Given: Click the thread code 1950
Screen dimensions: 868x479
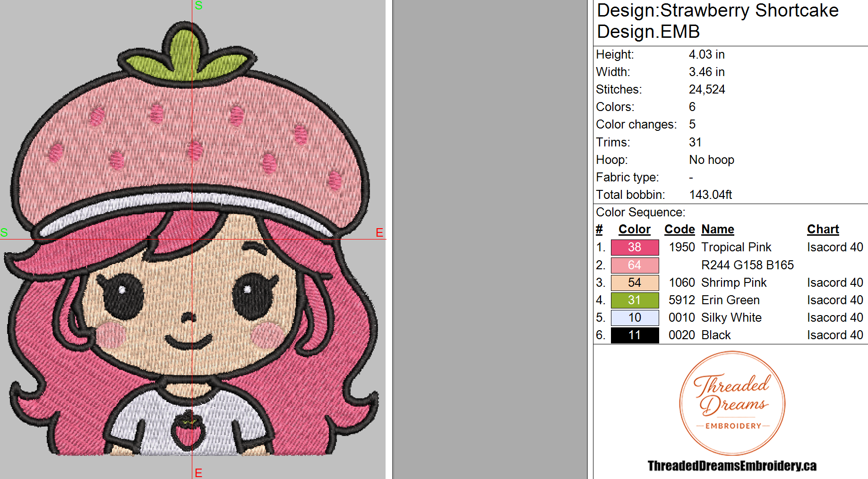Looking at the screenshot, I should (x=682, y=247).
